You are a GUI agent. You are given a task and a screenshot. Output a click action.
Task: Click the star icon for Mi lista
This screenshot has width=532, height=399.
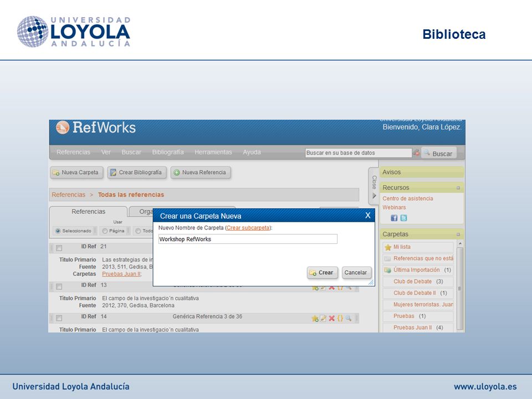point(388,247)
